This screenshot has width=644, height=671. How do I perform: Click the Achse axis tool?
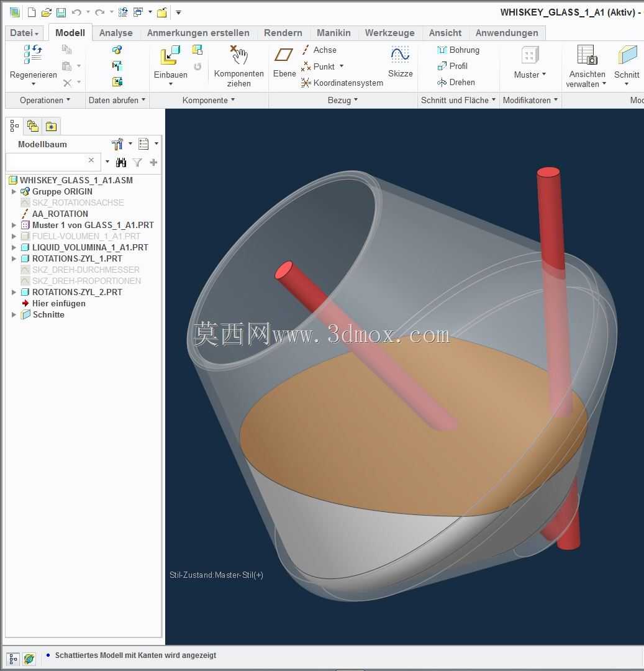coord(319,50)
